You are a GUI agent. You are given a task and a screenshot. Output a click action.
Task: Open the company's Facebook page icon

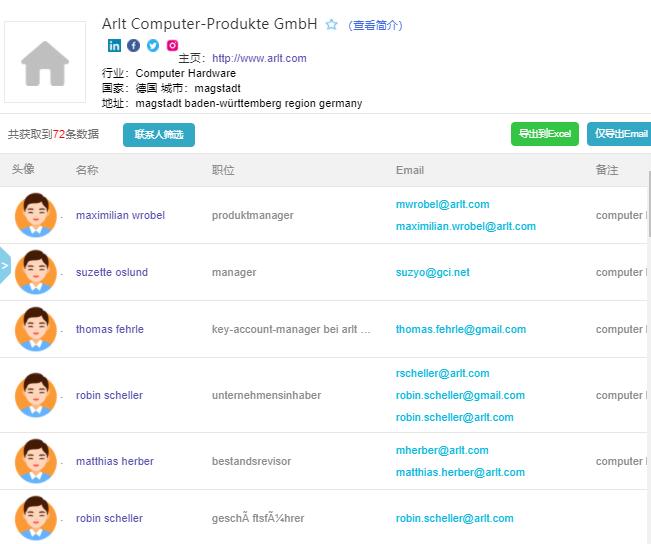(134, 45)
